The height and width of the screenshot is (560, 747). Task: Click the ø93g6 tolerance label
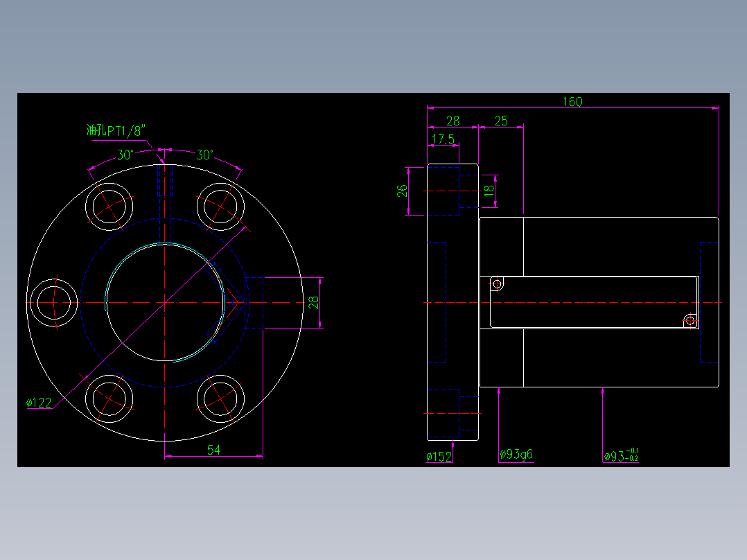click(x=516, y=454)
